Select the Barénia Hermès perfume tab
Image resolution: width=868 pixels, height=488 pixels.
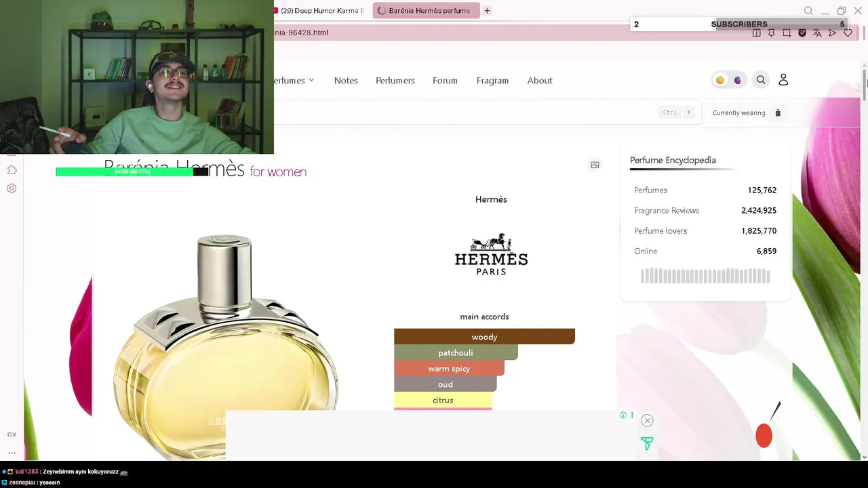426,11
